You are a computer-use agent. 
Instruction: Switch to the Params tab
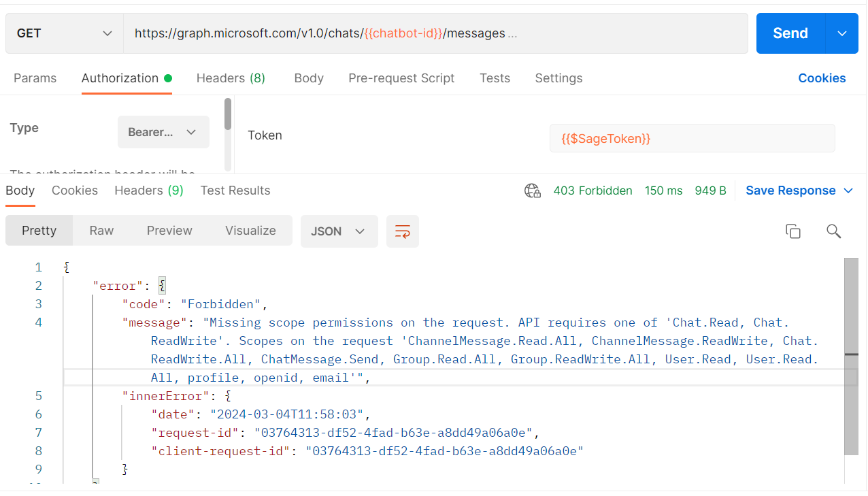(x=35, y=78)
